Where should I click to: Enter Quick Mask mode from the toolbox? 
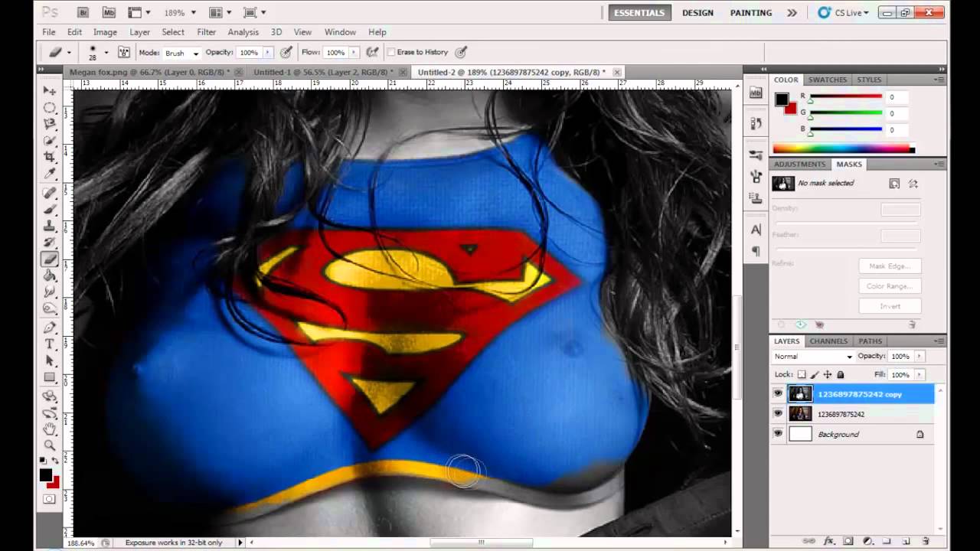pyautogui.click(x=50, y=499)
